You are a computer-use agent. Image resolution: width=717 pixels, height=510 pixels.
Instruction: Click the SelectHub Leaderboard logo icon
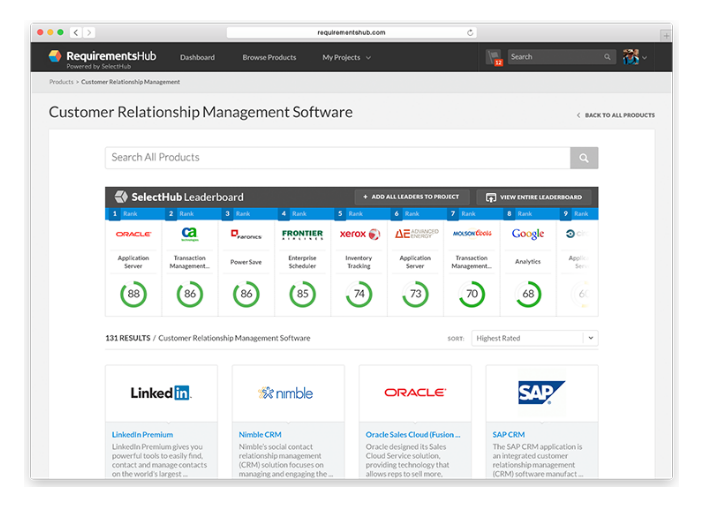(x=121, y=197)
